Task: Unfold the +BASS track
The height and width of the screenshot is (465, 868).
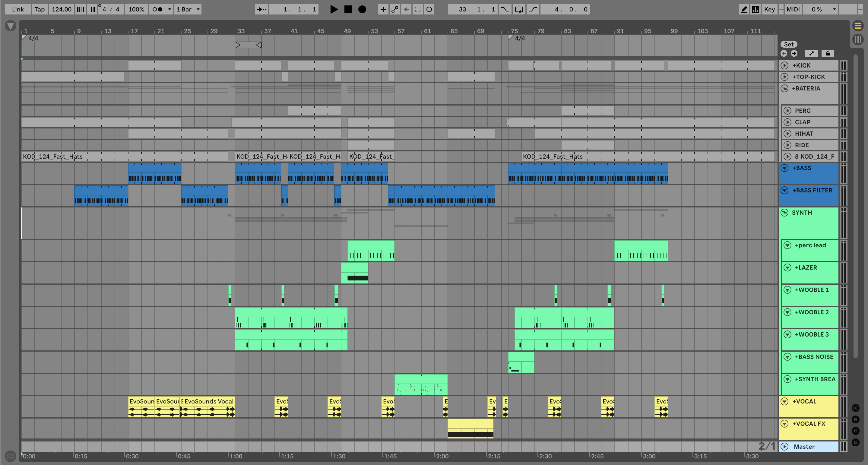Action: pyautogui.click(x=784, y=168)
